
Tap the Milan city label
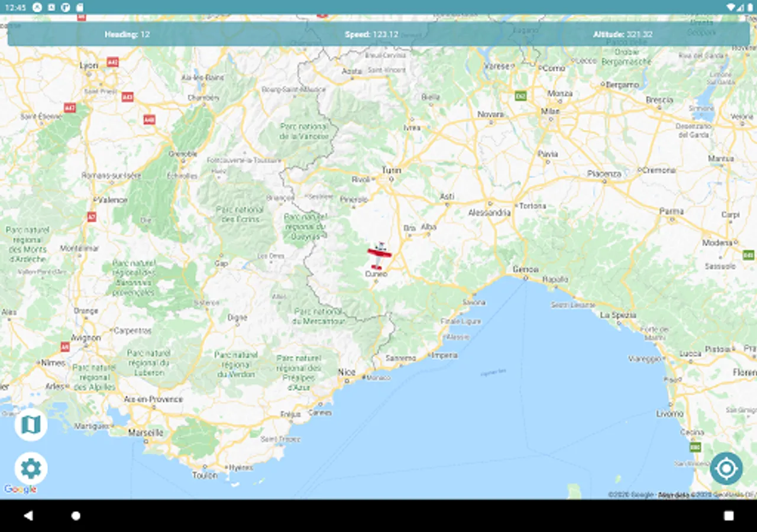click(551, 111)
